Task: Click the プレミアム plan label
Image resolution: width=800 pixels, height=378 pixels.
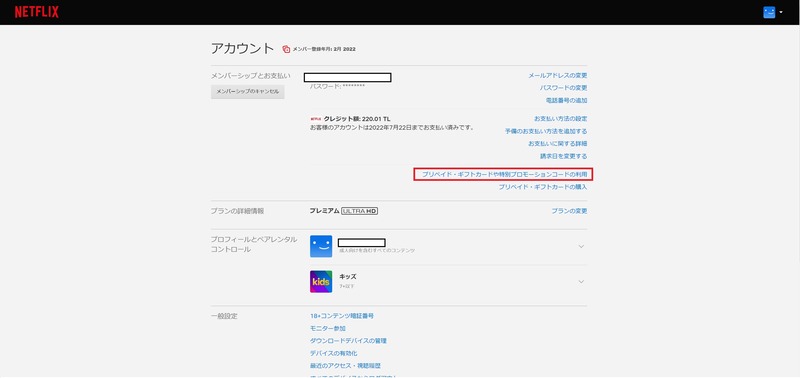Action: pyautogui.click(x=324, y=211)
